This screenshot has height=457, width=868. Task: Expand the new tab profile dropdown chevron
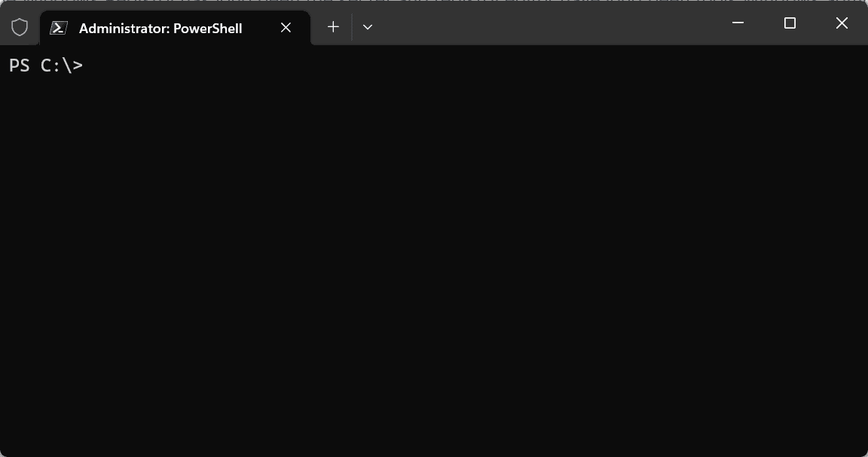[368, 27]
